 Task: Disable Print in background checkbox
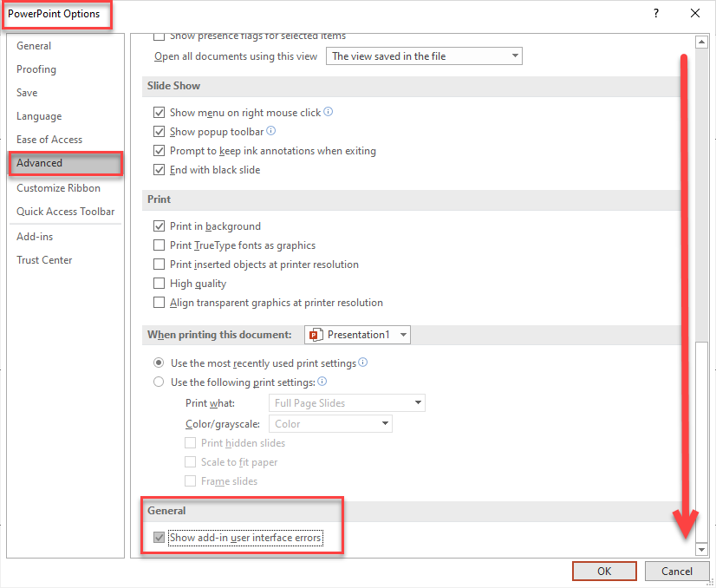click(159, 226)
